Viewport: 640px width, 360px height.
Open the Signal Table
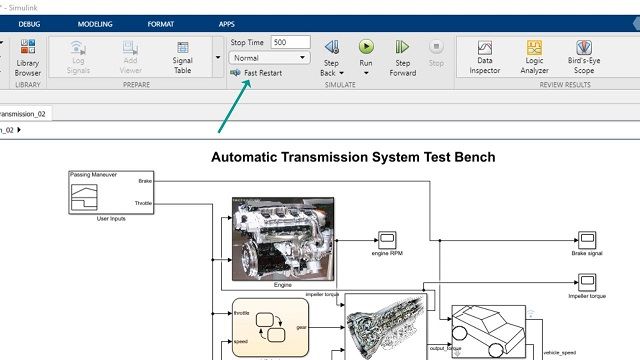[182, 58]
